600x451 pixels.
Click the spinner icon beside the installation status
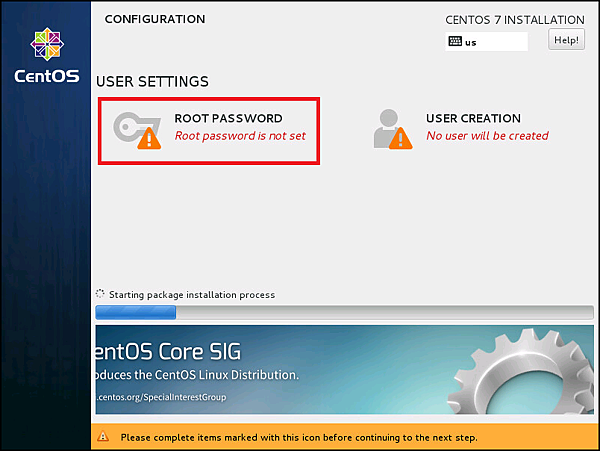(100, 294)
